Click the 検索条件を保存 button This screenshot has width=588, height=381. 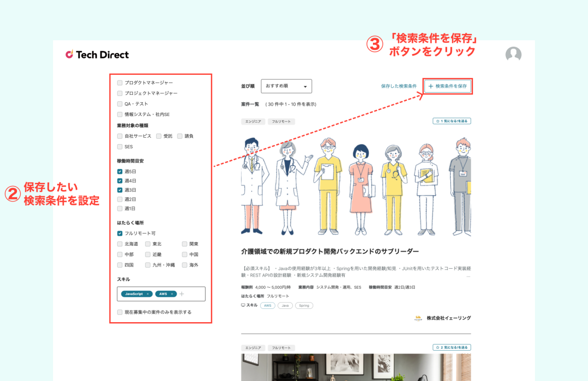point(448,86)
